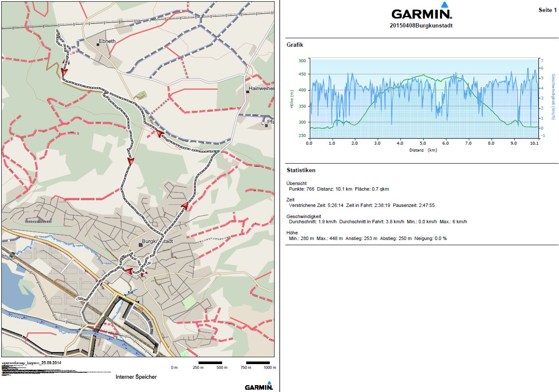Viewport: 559px width, 392px height.
Task: Select the Ebneth town marker square
Action: pyautogui.click(x=98, y=44)
